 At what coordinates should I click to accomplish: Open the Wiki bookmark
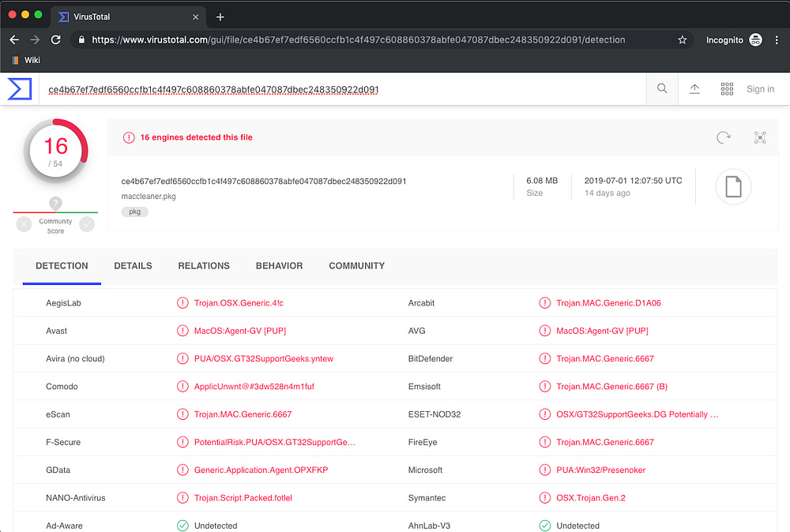tap(26, 60)
